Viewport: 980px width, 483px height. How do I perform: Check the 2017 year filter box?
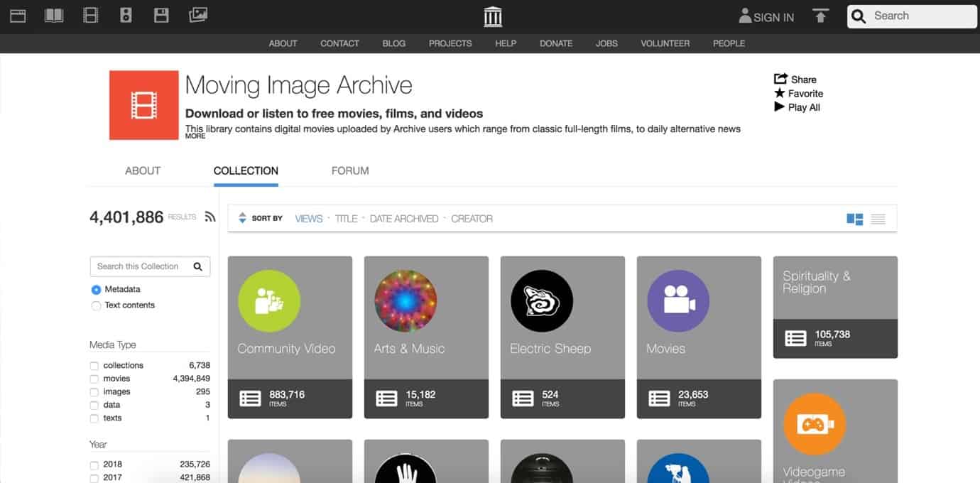[94, 478]
